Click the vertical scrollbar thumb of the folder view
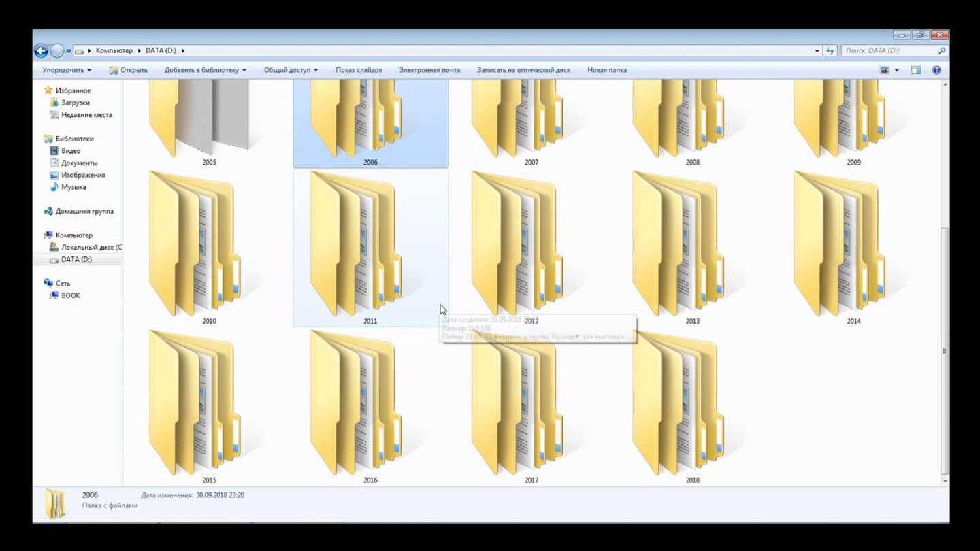This screenshot has height=551, width=980. (944, 351)
